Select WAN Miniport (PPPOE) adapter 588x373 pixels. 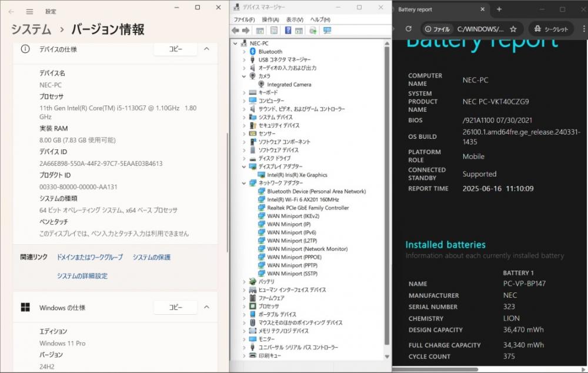295,257
